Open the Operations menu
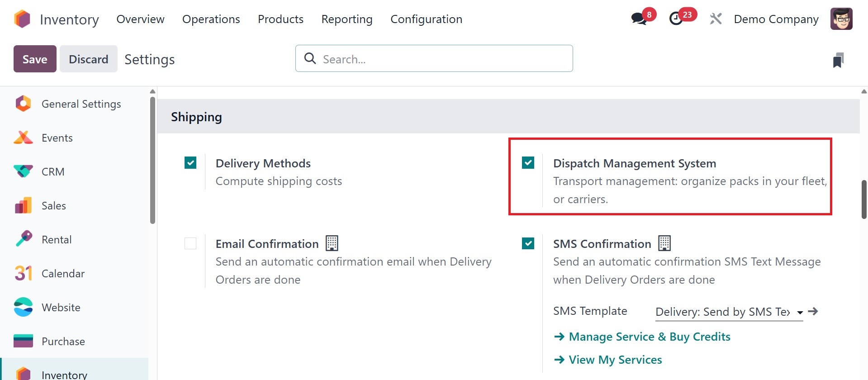 tap(211, 19)
